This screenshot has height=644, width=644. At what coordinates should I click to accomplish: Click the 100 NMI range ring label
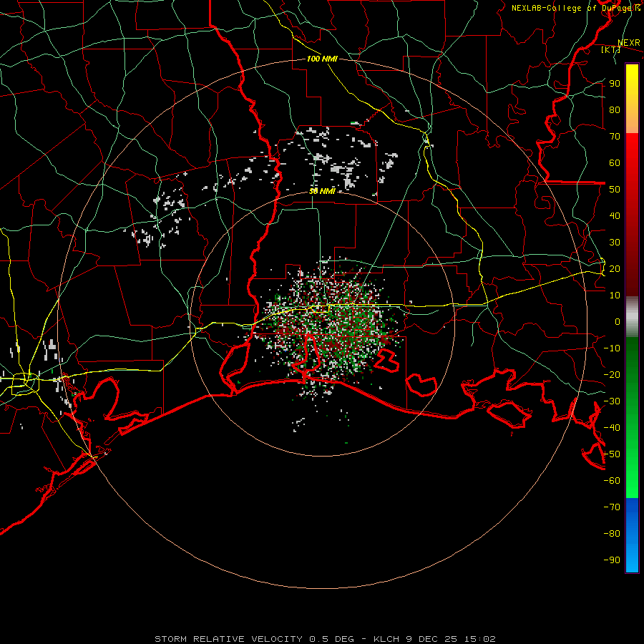322,59
